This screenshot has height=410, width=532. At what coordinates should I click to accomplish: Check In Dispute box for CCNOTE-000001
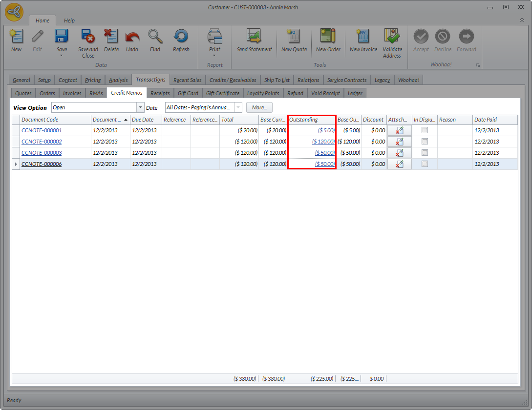[x=425, y=130]
